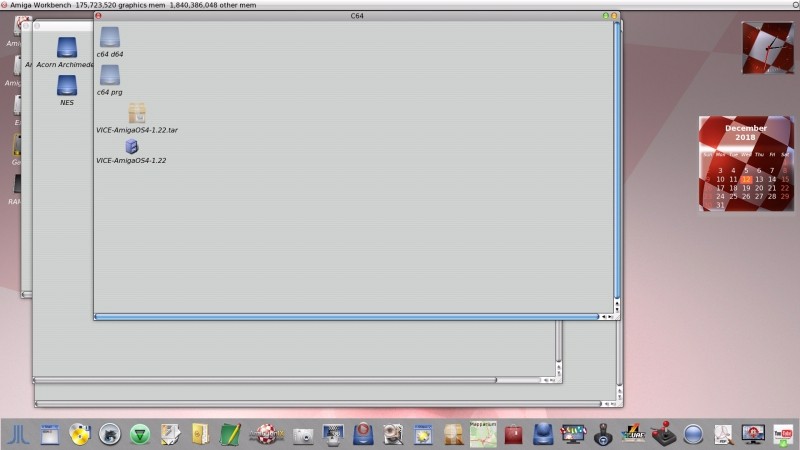The width and height of the screenshot is (800, 450).
Task: Click the middle window's horizontal scrollbar
Action: click(x=265, y=380)
